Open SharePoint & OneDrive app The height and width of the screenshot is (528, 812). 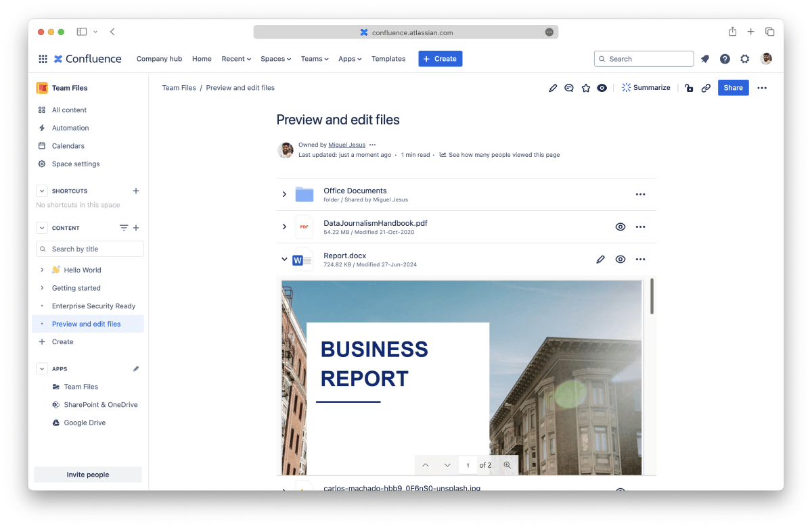tap(100, 405)
